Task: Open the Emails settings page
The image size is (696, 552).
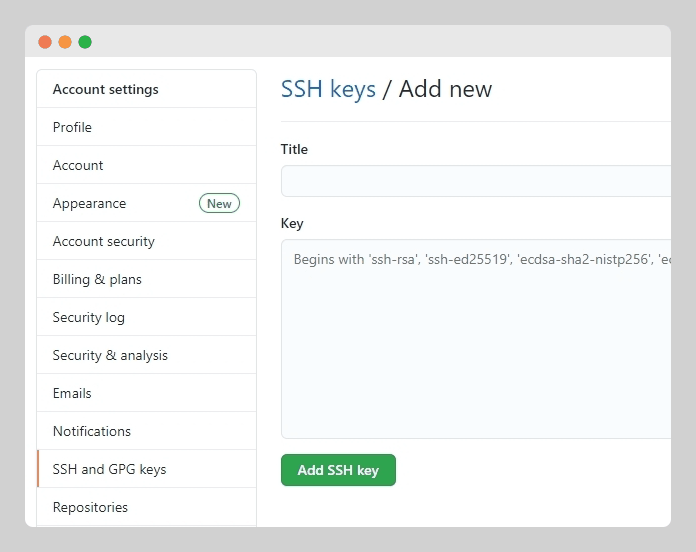Action: [72, 393]
